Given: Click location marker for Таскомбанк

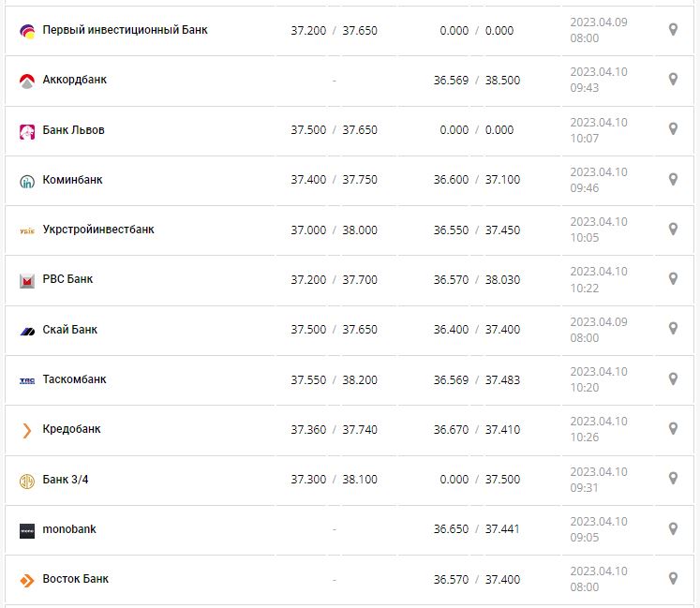Looking at the screenshot, I should tap(673, 378).
